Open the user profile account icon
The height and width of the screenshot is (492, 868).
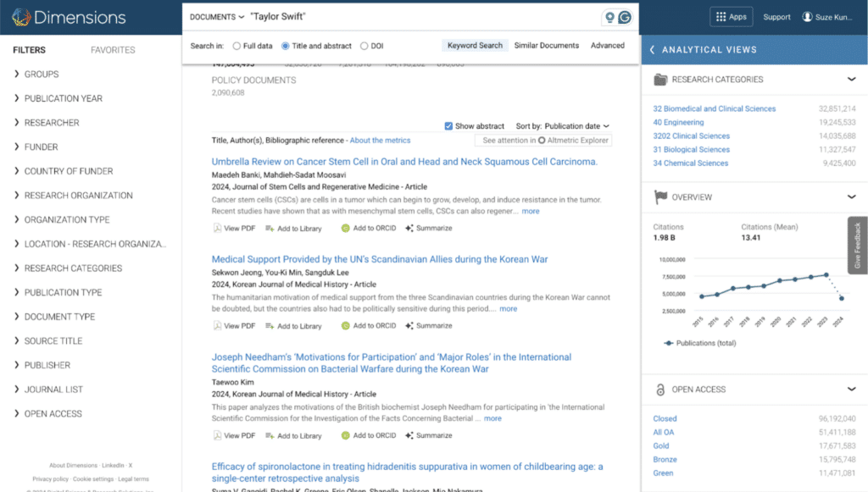(x=807, y=17)
